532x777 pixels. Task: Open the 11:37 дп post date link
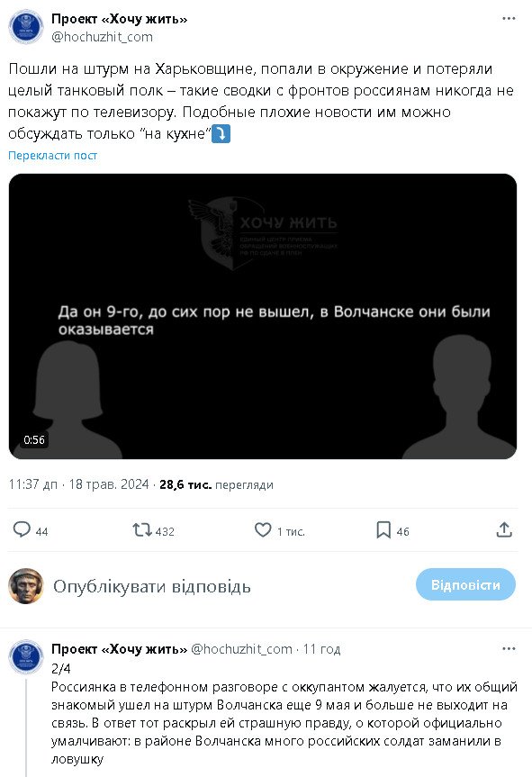(x=78, y=484)
